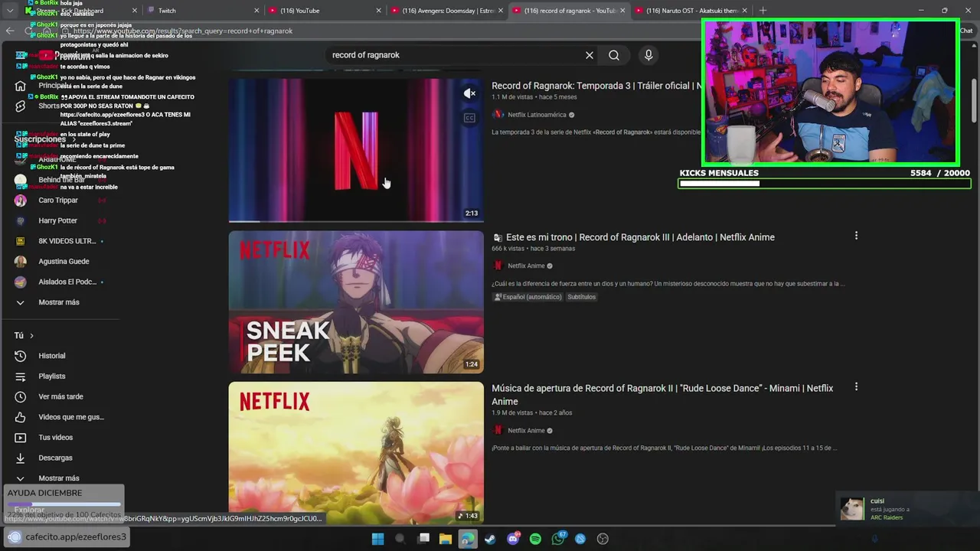Open Steam from the taskbar
Viewport: 980px width, 551px height.
(490, 539)
